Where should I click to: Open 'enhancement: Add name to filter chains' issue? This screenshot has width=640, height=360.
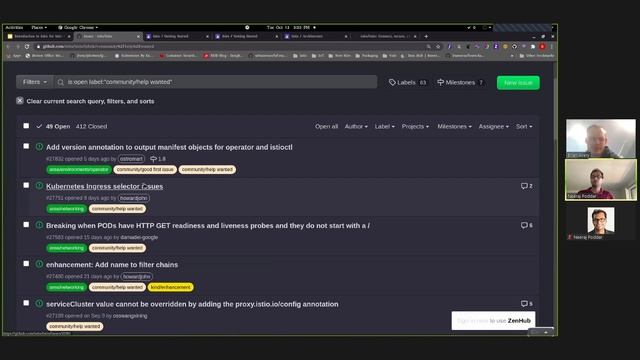click(x=112, y=264)
